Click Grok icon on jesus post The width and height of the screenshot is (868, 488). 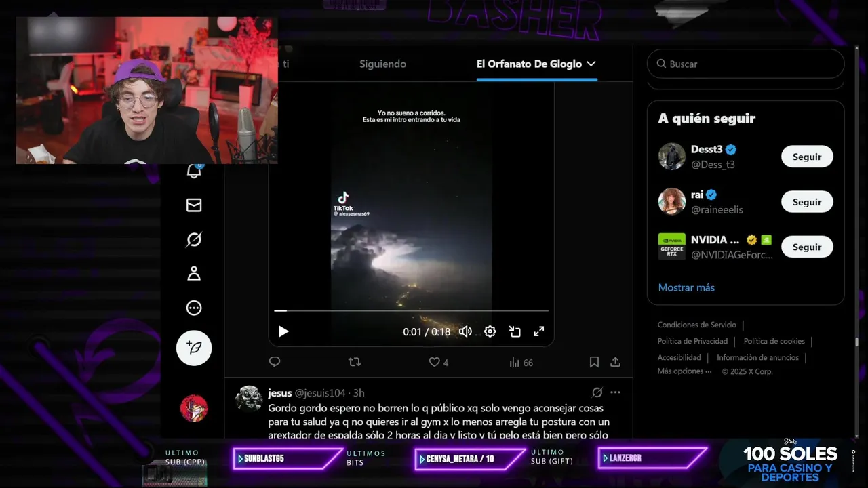pos(597,392)
